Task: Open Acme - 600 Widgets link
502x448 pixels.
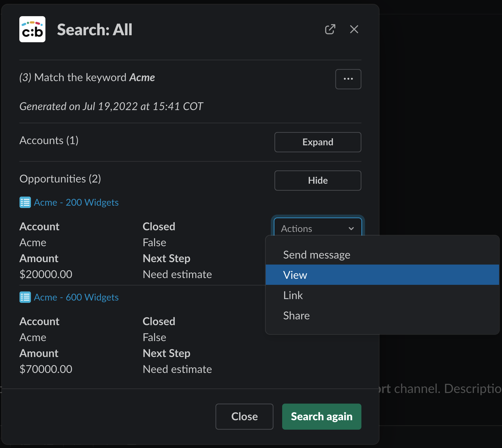Action: (76, 297)
